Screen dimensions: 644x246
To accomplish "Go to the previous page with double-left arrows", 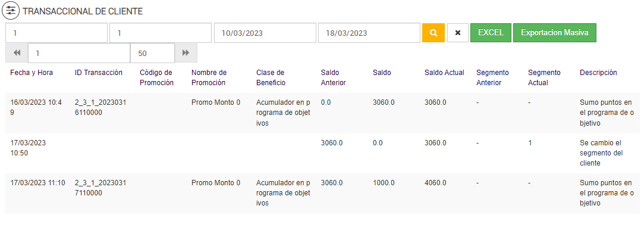I will point(17,53).
